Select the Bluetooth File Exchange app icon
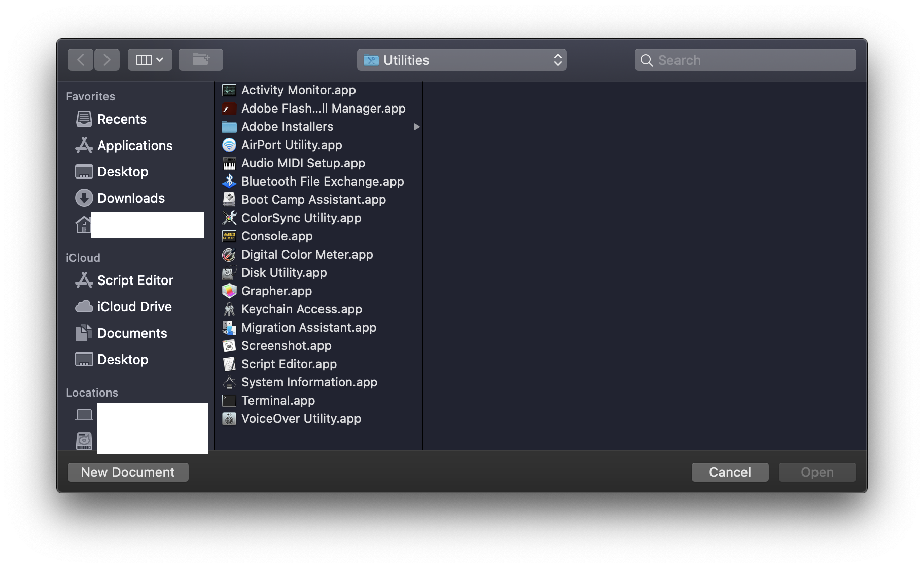This screenshot has width=924, height=568. point(229,182)
